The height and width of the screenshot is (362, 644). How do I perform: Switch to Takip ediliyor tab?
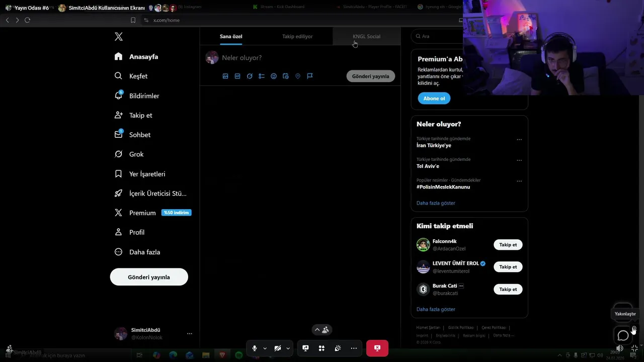tap(297, 36)
